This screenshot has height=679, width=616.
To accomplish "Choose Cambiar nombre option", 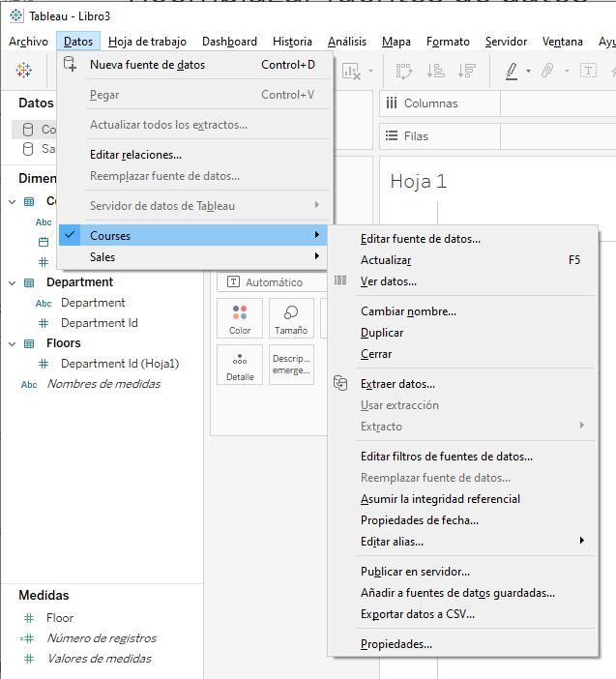I will tap(463, 310).
